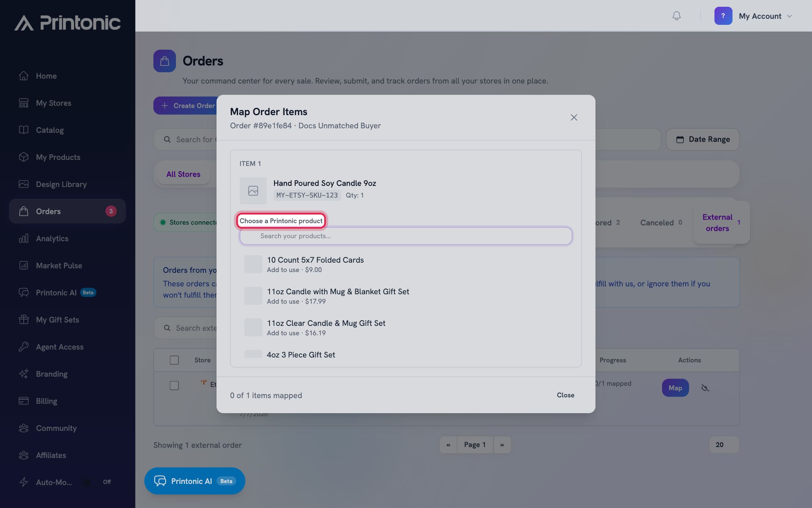Click the account avatar question mark

point(723,16)
